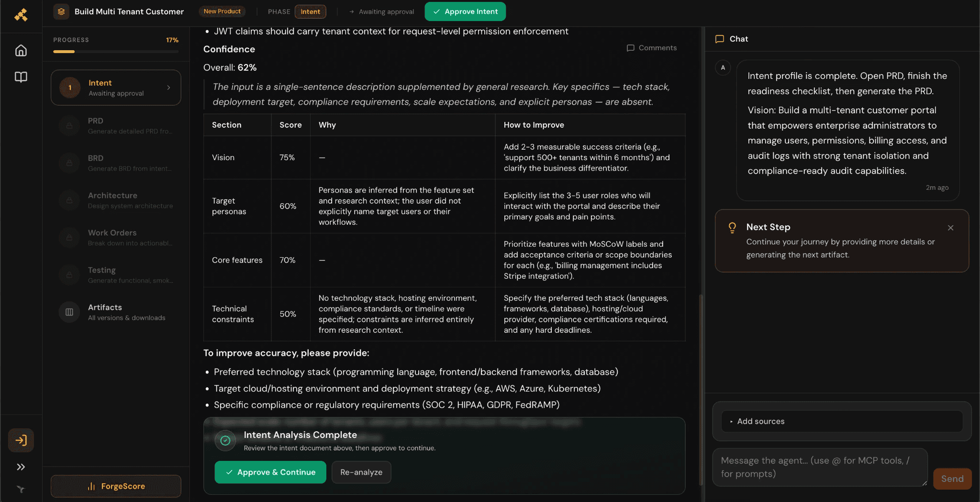
Task: Select the Testing step
Action: click(116, 275)
